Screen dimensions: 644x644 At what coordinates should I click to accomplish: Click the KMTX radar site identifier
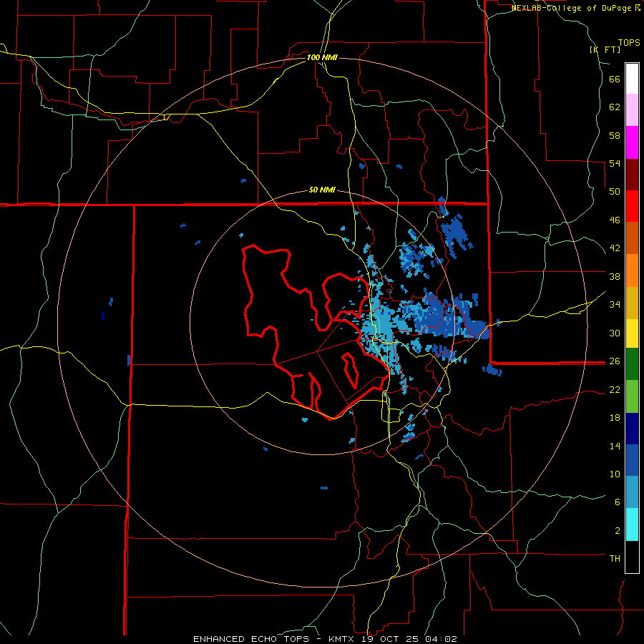[341, 639]
